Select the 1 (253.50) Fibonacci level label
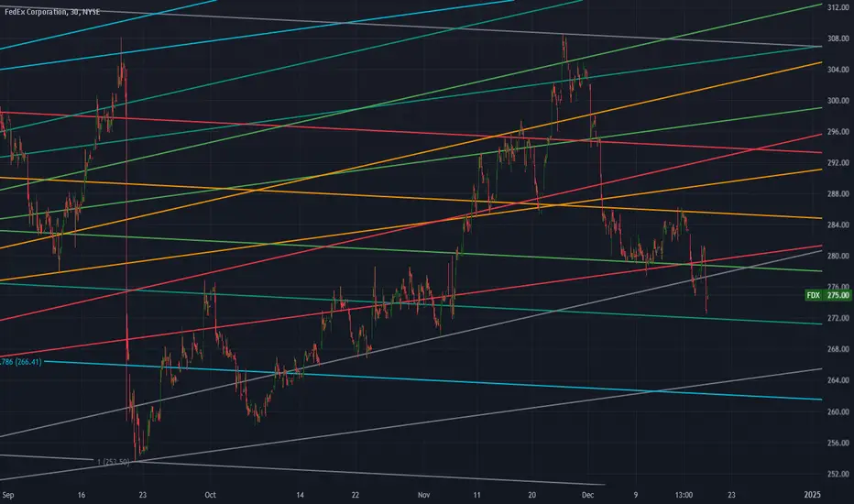The image size is (854, 504). click(x=114, y=462)
